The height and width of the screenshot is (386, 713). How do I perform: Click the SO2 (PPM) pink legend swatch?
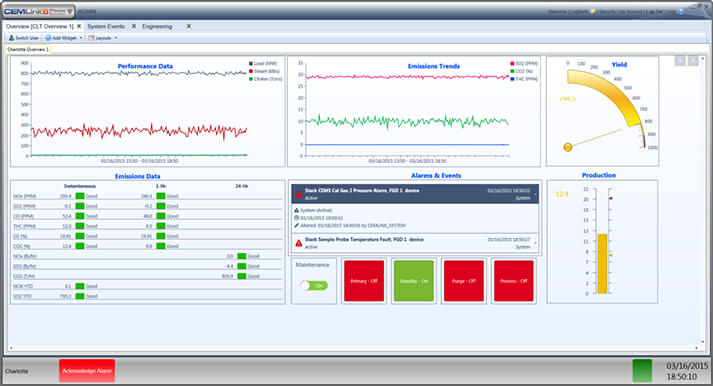coord(512,64)
